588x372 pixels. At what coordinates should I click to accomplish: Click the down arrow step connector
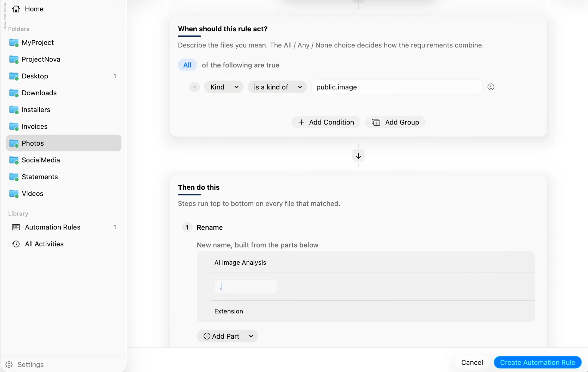click(358, 156)
